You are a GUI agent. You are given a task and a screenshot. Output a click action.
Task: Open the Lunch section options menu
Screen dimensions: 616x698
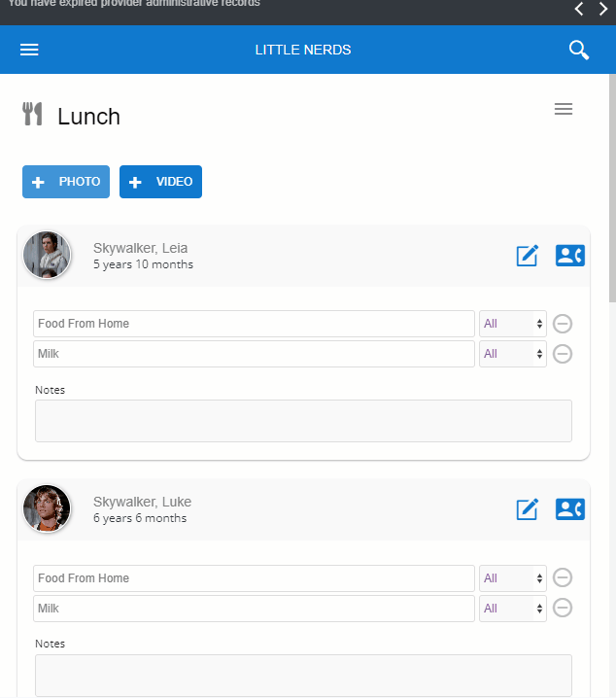coord(564,109)
